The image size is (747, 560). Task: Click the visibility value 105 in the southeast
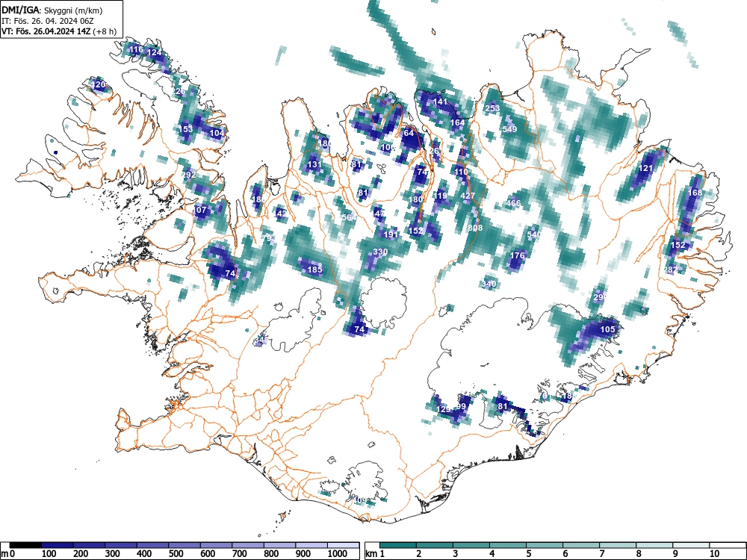tap(607, 329)
